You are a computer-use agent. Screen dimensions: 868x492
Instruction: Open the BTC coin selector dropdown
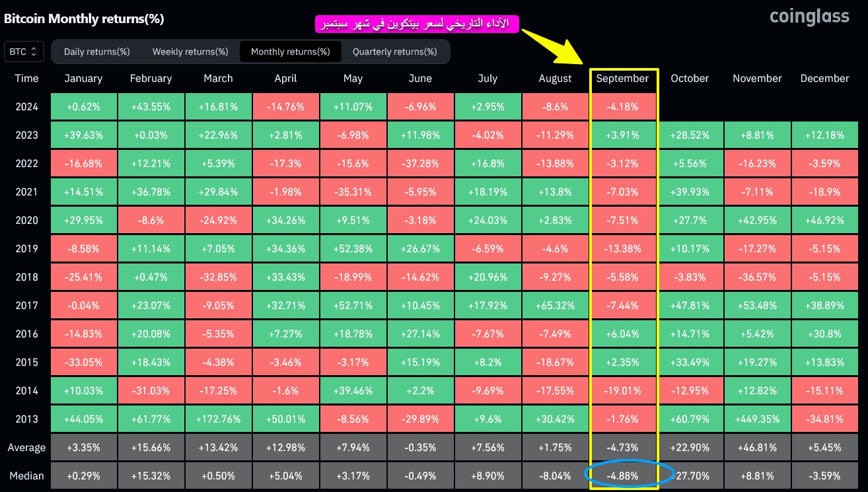[x=24, y=51]
